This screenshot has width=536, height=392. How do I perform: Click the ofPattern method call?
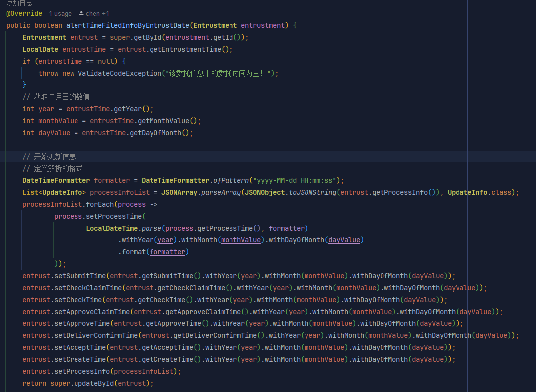pos(231,180)
